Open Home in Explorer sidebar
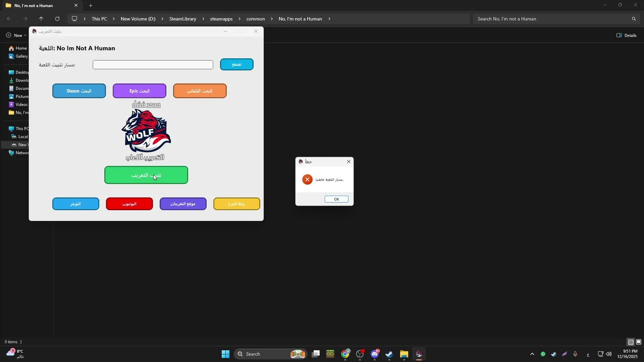Viewport: 644px width, 362px height. (x=18, y=48)
